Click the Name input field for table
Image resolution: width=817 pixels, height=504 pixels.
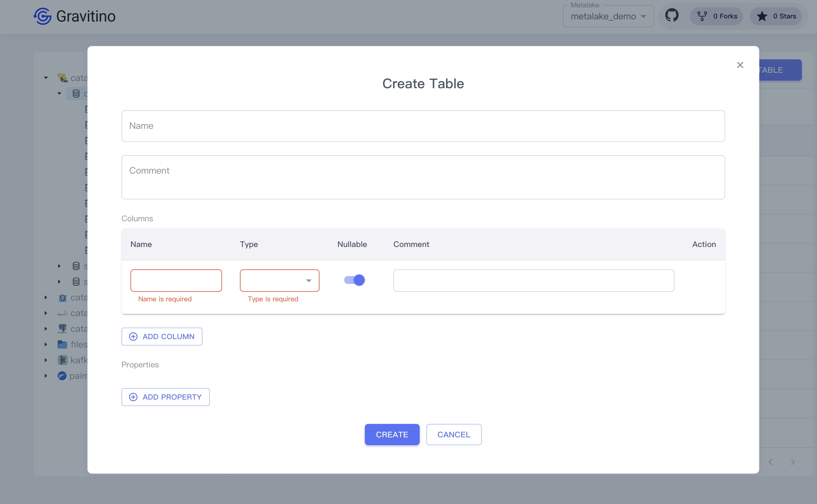click(x=423, y=126)
